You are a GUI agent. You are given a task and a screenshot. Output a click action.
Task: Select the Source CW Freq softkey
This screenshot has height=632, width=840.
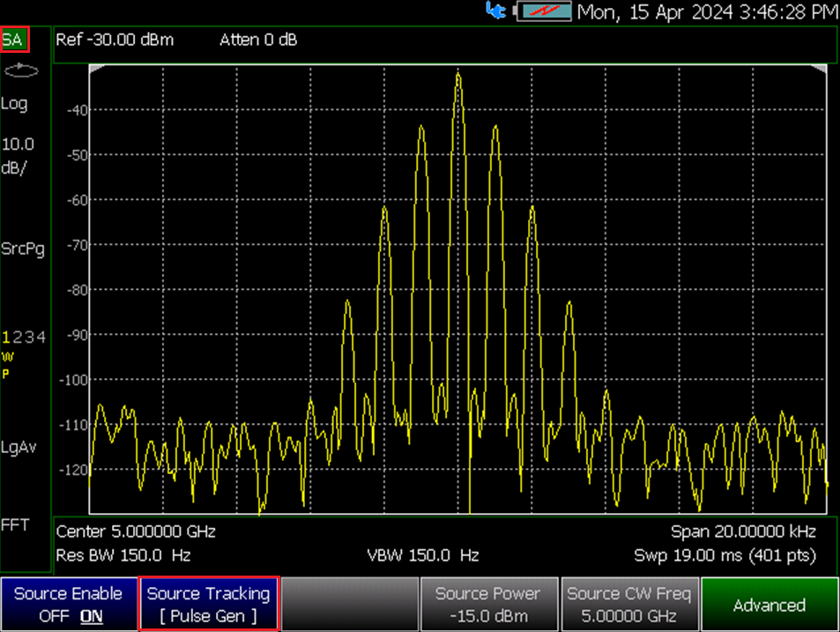629,604
